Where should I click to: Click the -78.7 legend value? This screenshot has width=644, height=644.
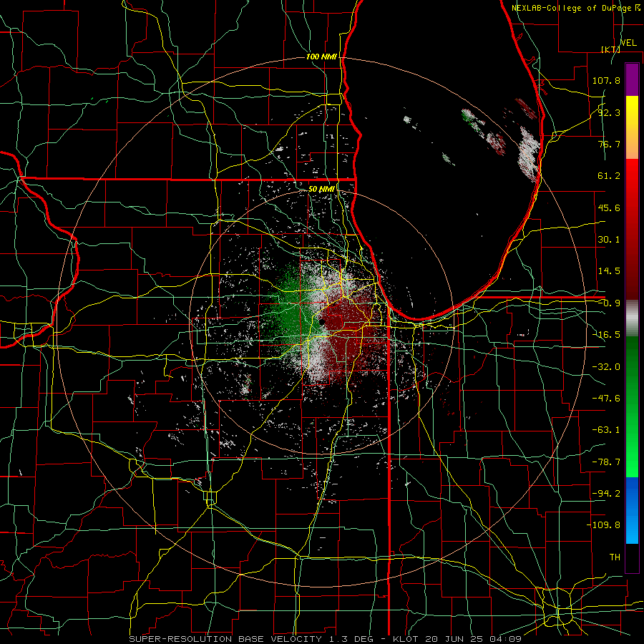click(606, 462)
